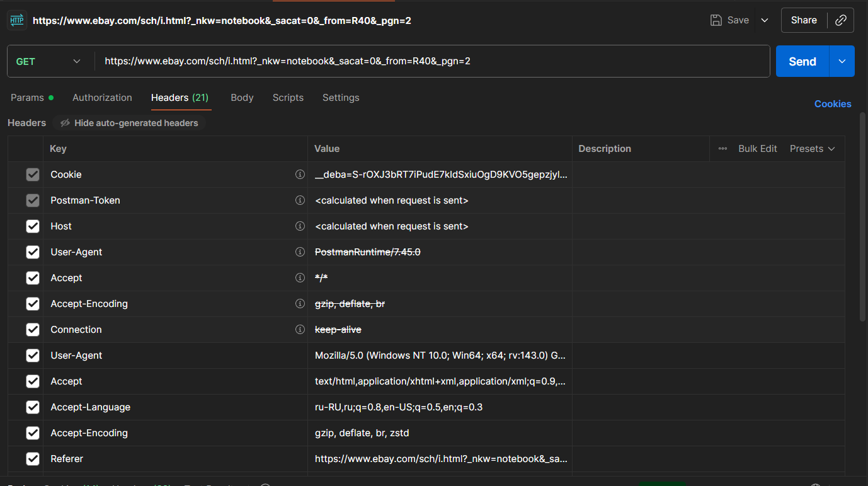Click the Connection key cell
Screen dimensions: 868x486
(176, 330)
